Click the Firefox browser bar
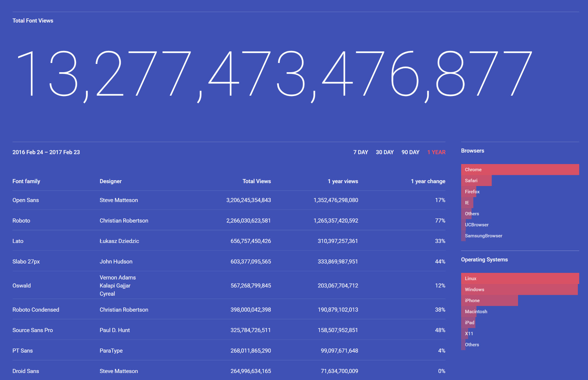The image size is (588, 380). tap(469, 192)
